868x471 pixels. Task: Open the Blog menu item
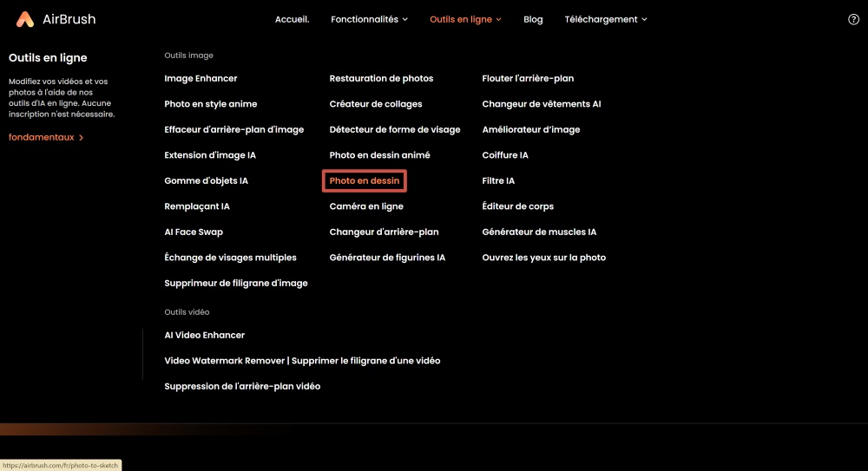click(x=533, y=19)
